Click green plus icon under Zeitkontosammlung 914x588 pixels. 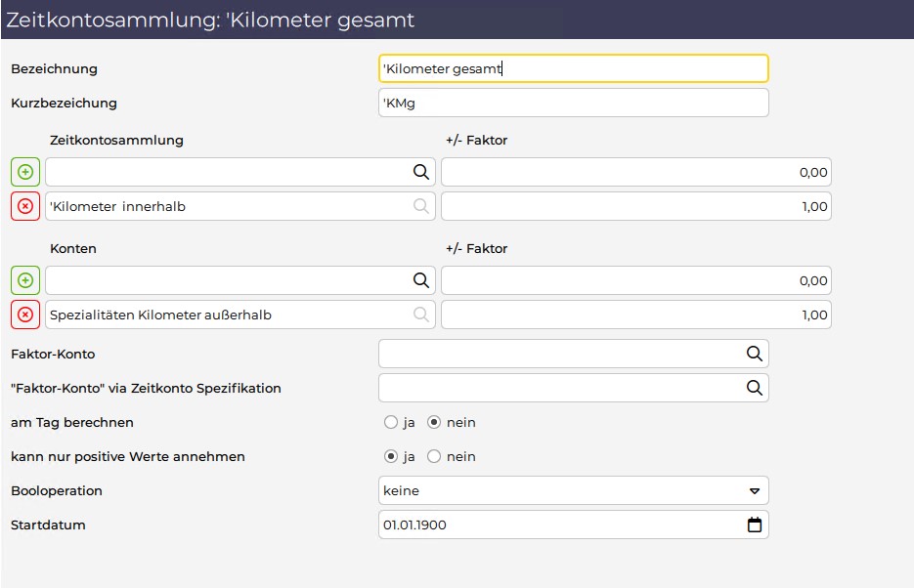(x=25, y=172)
